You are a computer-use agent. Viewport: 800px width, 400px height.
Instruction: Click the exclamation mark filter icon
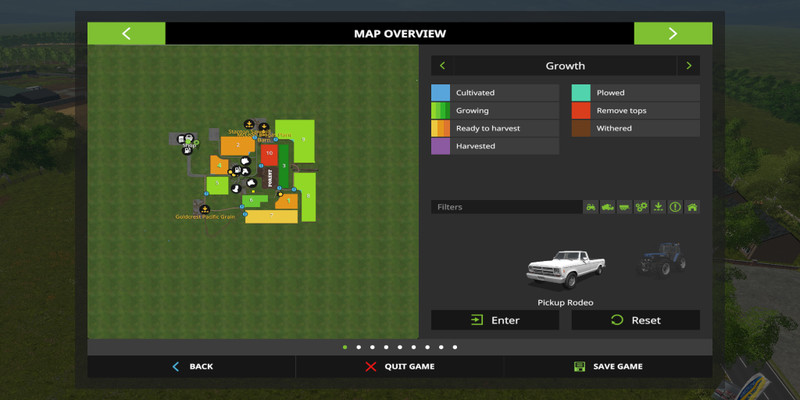[675, 207]
